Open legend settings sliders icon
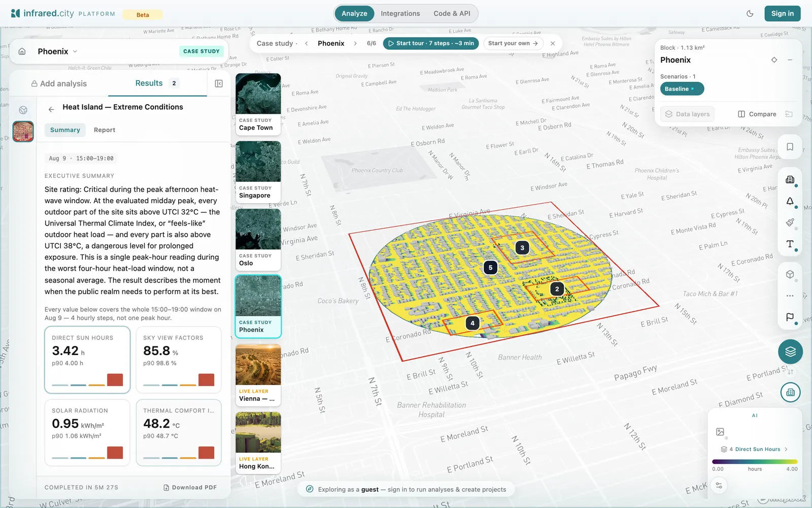Viewport: 812px width, 508px height. tap(719, 486)
